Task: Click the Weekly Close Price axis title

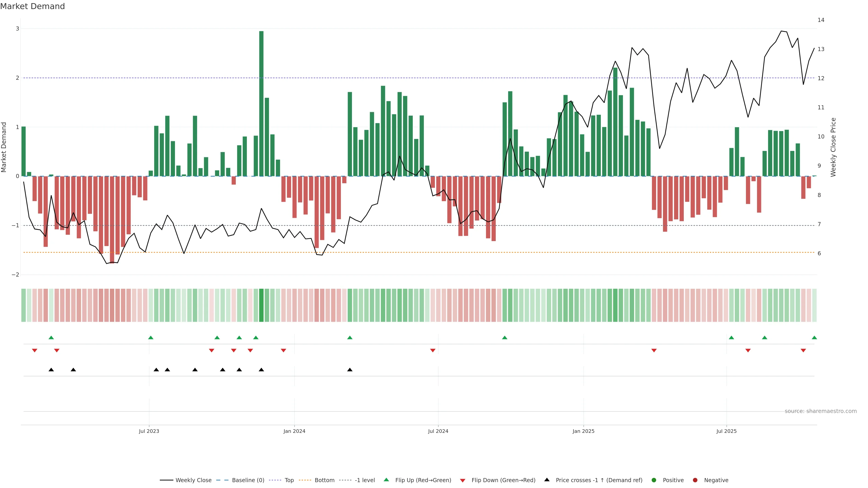Action: pos(833,147)
